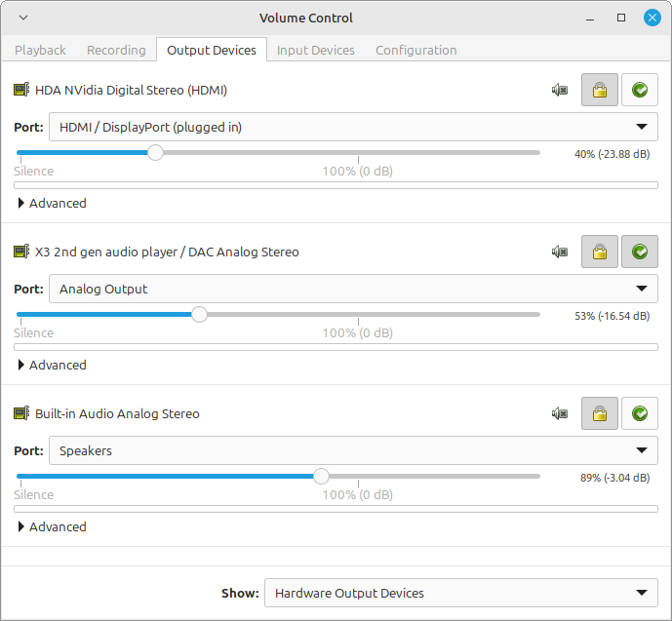Image resolution: width=672 pixels, height=621 pixels.
Task: Set HDA NVidia HDMI as fallback device
Action: (640, 90)
